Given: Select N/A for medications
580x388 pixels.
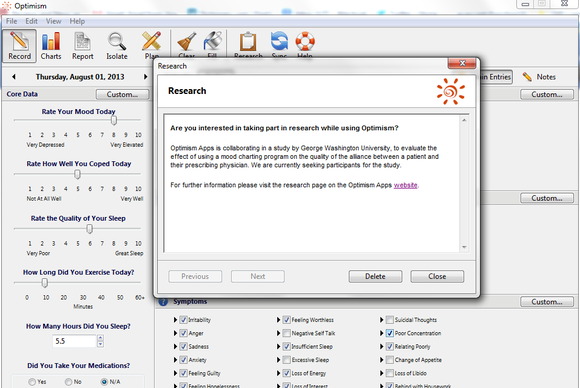Looking at the screenshot, I should point(104,382).
